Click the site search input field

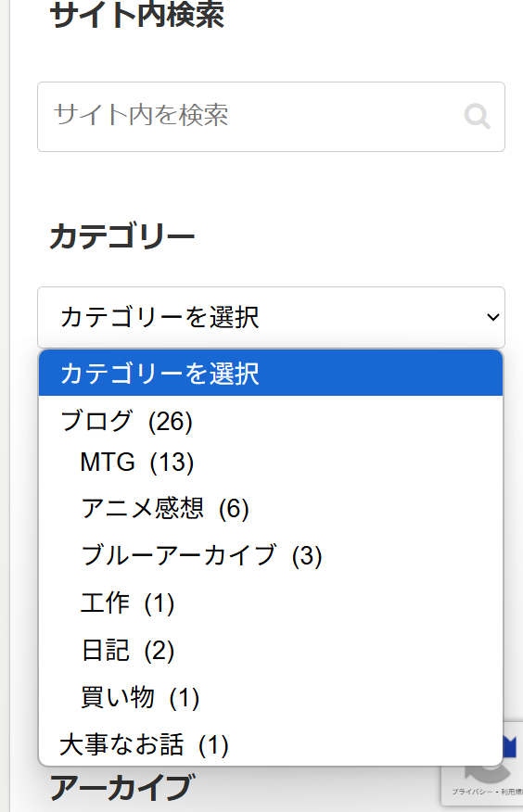[x=271, y=117]
